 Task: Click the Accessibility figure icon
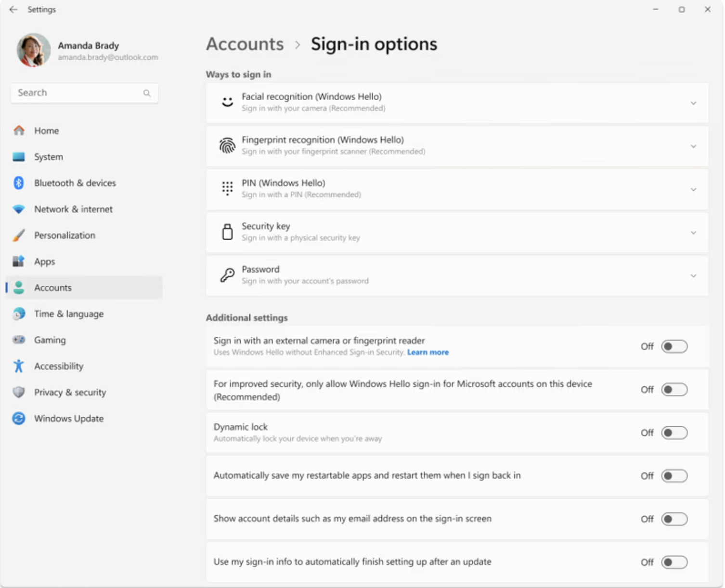pyautogui.click(x=19, y=366)
